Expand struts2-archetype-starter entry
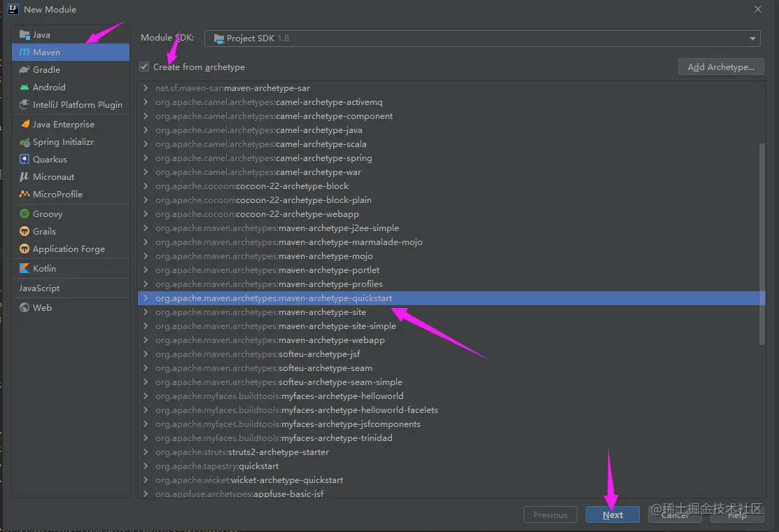779x532 pixels. (145, 452)
